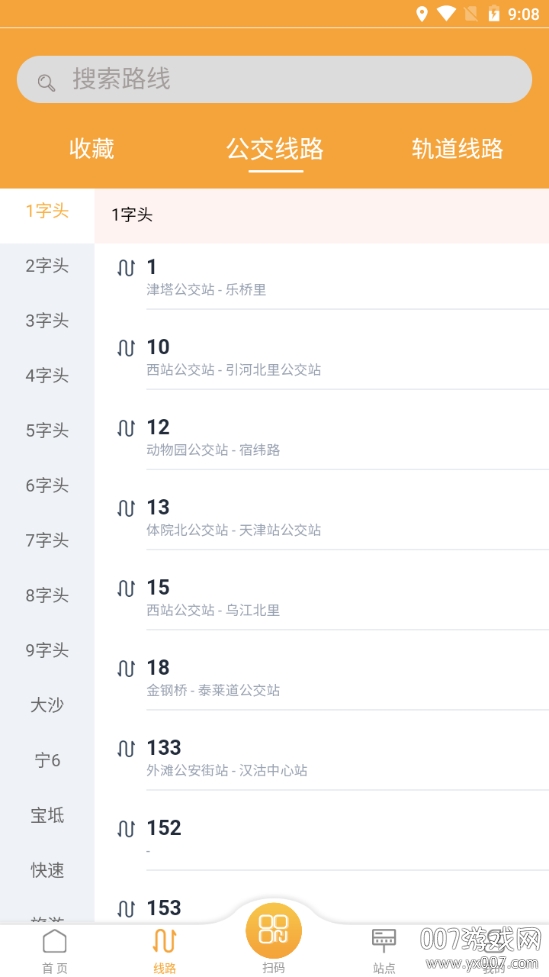
Task: Tap the route icon beside line 1
Action: [x=126, y=268]
